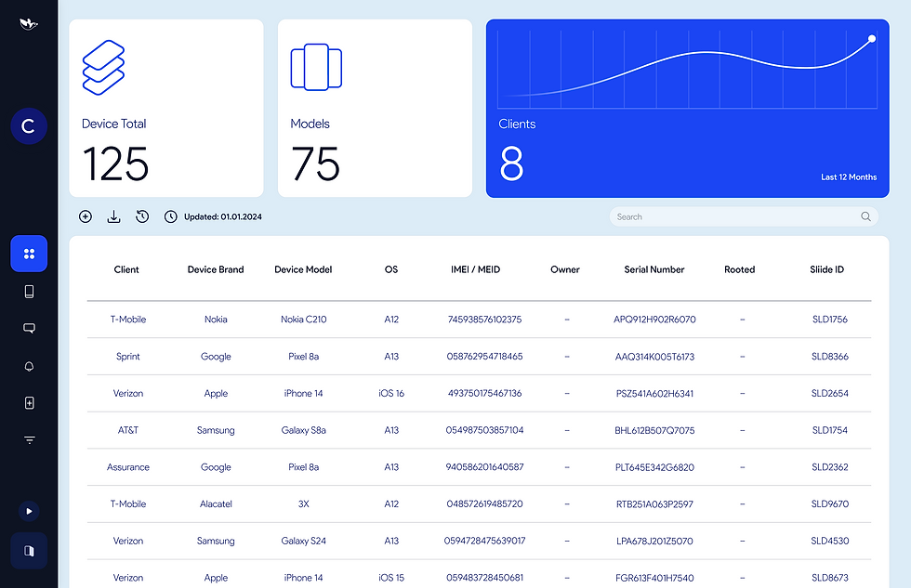Open Sliide ID SLD1754

pos(829,430)
